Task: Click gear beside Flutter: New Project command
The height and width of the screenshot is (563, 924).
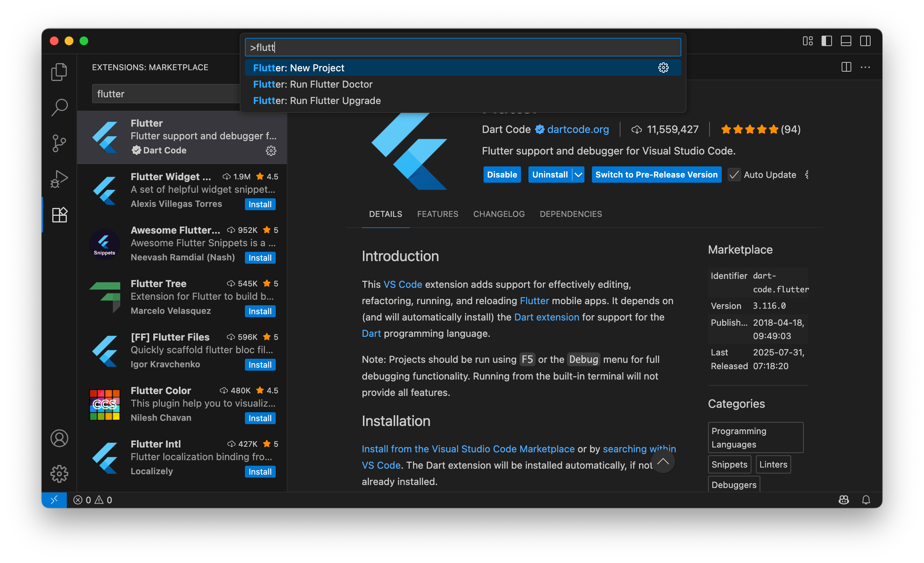Action: point(663,68)
